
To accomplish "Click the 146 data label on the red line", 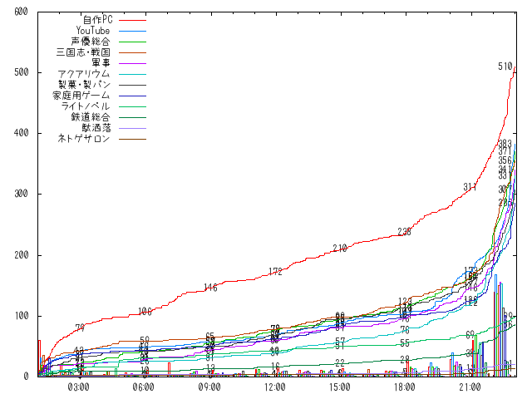I will (209, 288).
